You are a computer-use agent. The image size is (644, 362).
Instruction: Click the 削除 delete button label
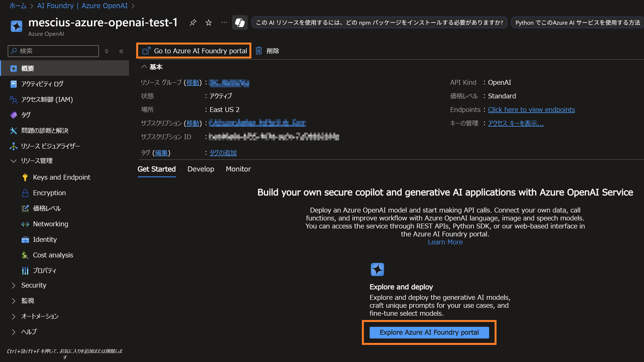273,51
